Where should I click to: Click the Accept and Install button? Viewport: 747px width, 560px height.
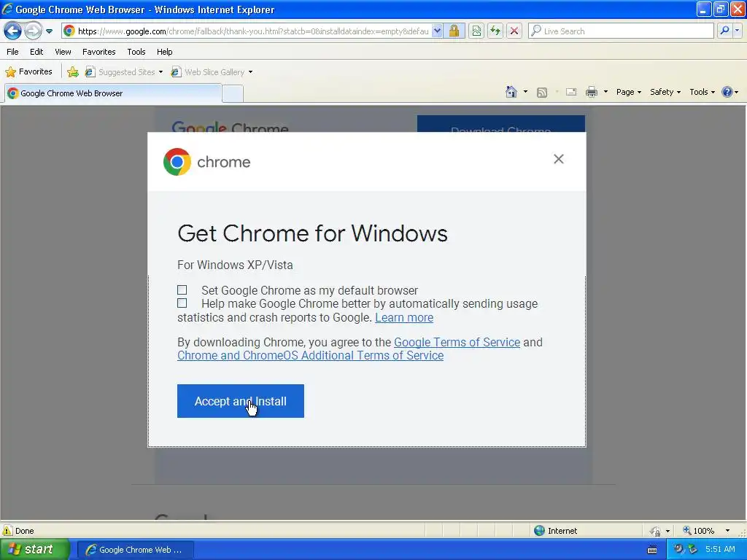[x=241, y=401]
